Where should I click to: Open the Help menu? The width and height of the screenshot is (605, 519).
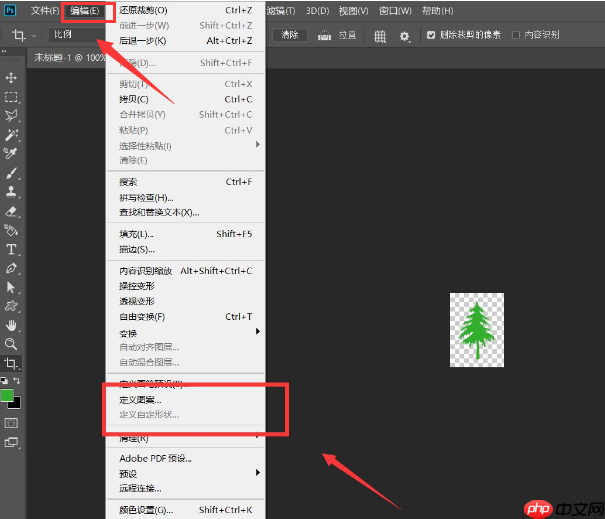[x=438, y=11]
